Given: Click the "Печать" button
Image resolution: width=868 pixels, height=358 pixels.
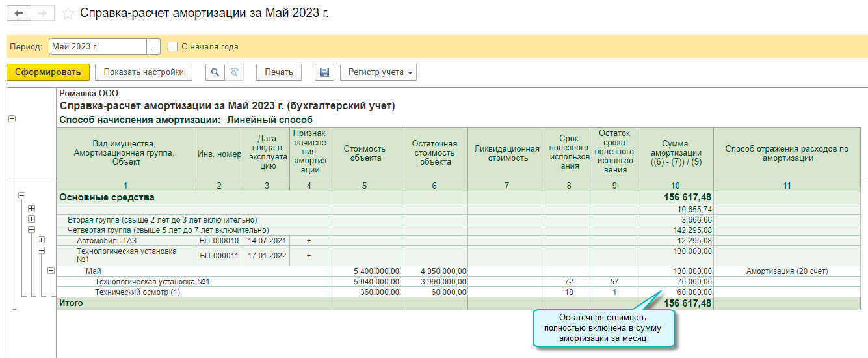Looking at the screenshot, I should tap(279, 72).
